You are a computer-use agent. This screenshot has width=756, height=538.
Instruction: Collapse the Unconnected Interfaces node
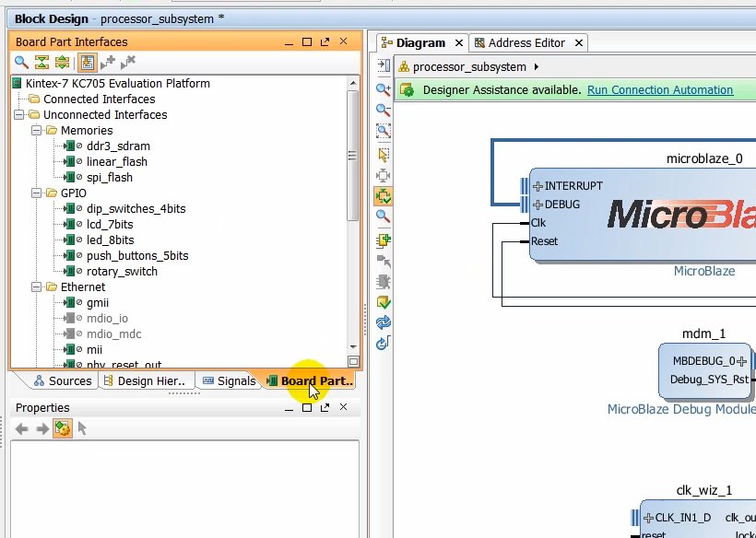[19, 115]
